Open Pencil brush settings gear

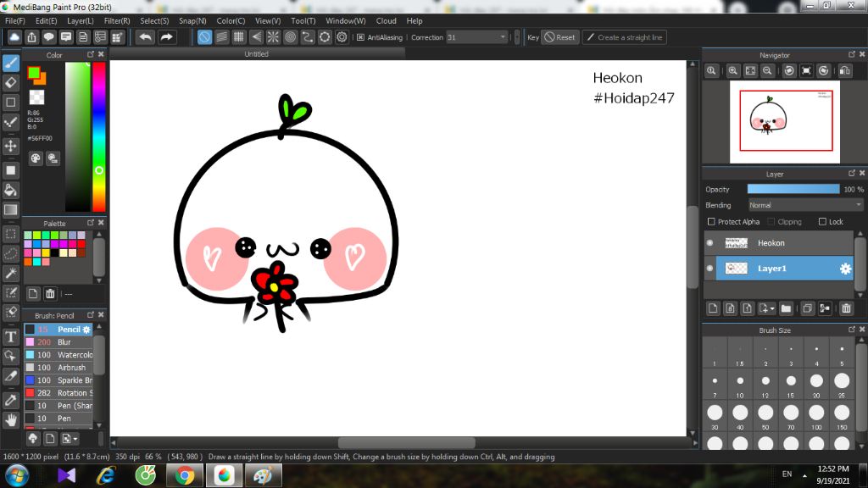[86, 330]
